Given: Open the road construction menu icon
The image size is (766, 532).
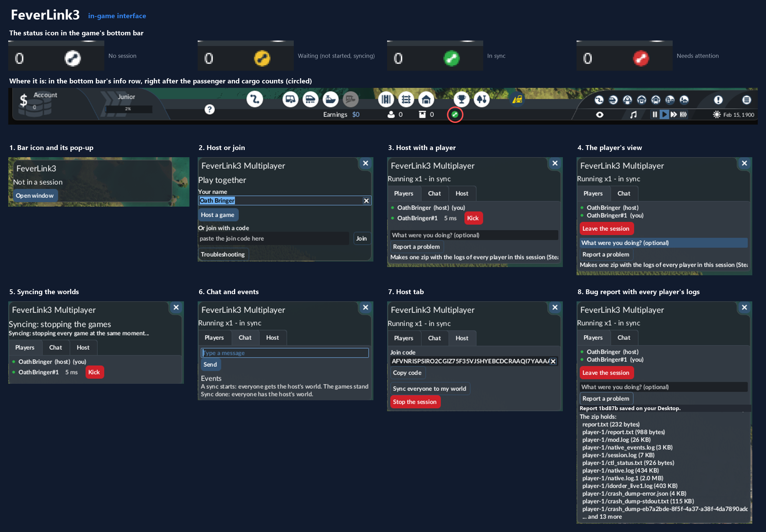Looking at the screenshot, I should pos(386,100).
